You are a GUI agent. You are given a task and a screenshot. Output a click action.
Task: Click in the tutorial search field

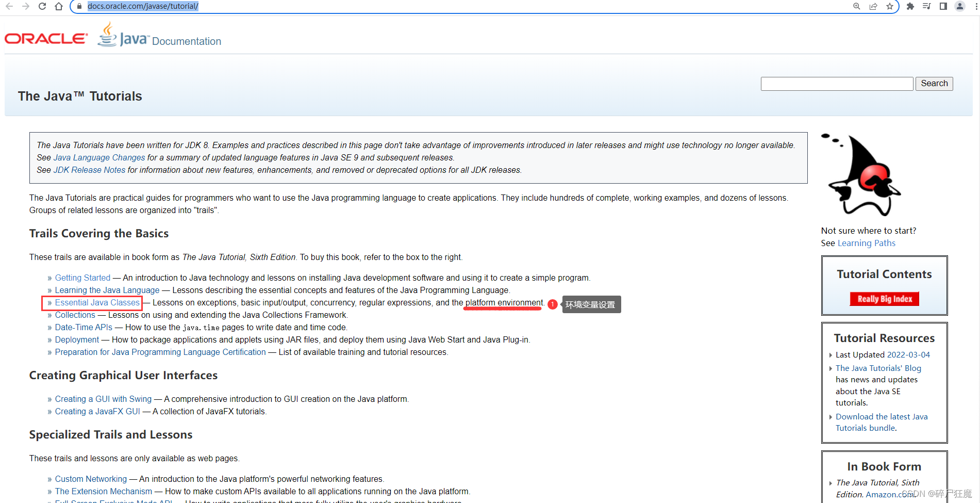[x=837, y=84]
